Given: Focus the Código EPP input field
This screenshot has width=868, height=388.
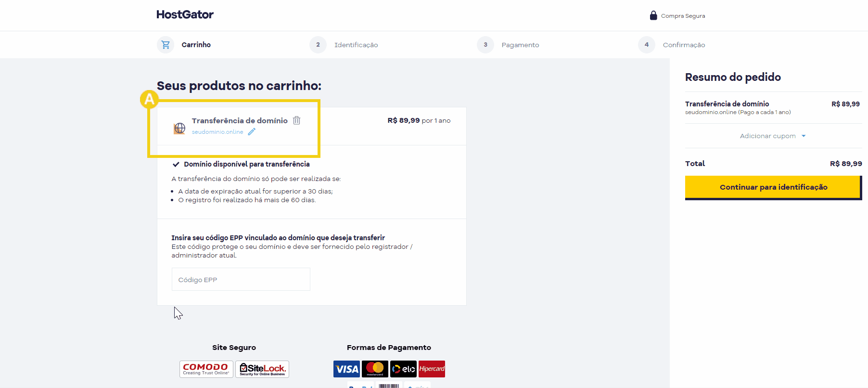Looking at the screenshot, I should tap(241, 280).
